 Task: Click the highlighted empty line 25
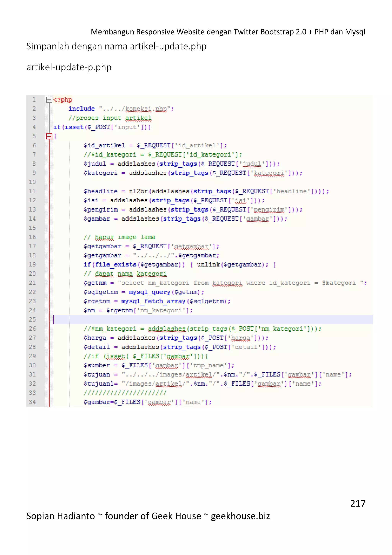(213, 319)
